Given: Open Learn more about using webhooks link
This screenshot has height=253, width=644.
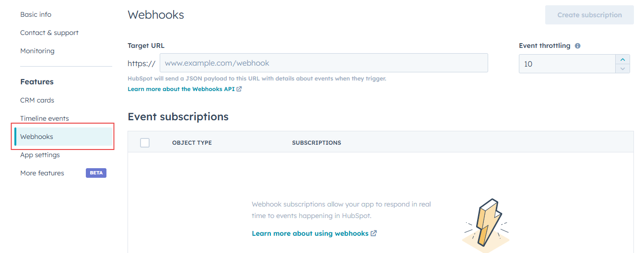Looking at the screenshot, I should click(310, 233).
